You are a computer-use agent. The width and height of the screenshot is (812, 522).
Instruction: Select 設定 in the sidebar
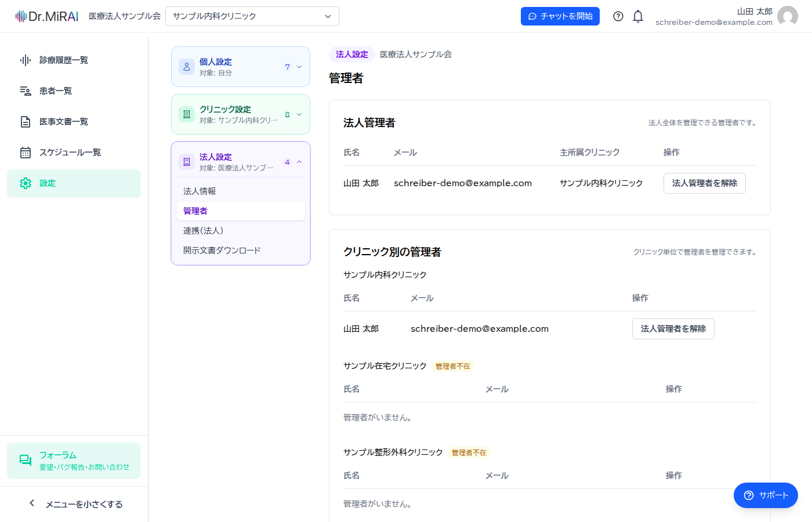[74, 183]
